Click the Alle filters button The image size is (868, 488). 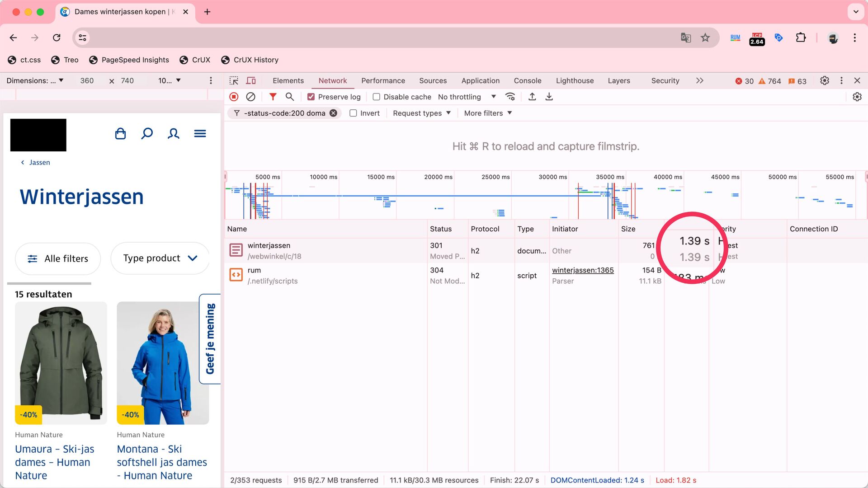58,258
